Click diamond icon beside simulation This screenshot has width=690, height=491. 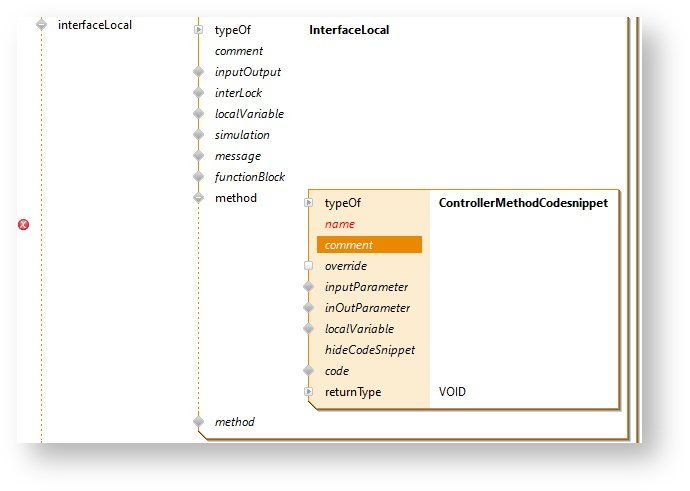click(199, 135)
